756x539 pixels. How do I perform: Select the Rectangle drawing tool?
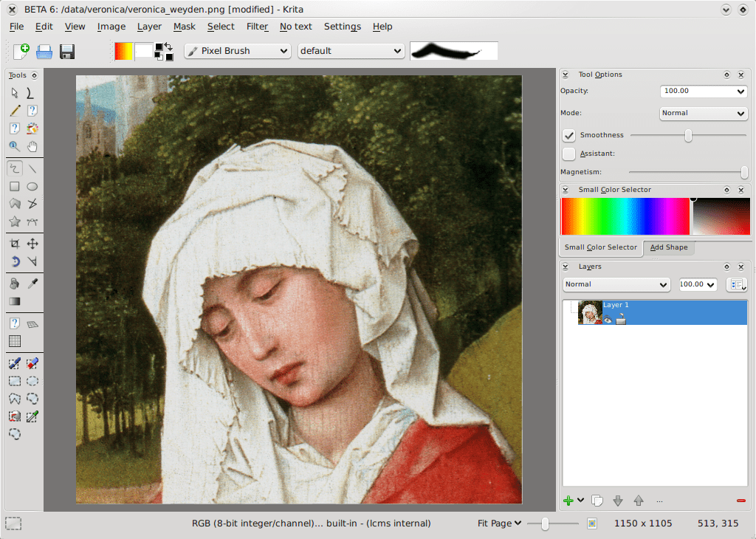coord(13,186)
